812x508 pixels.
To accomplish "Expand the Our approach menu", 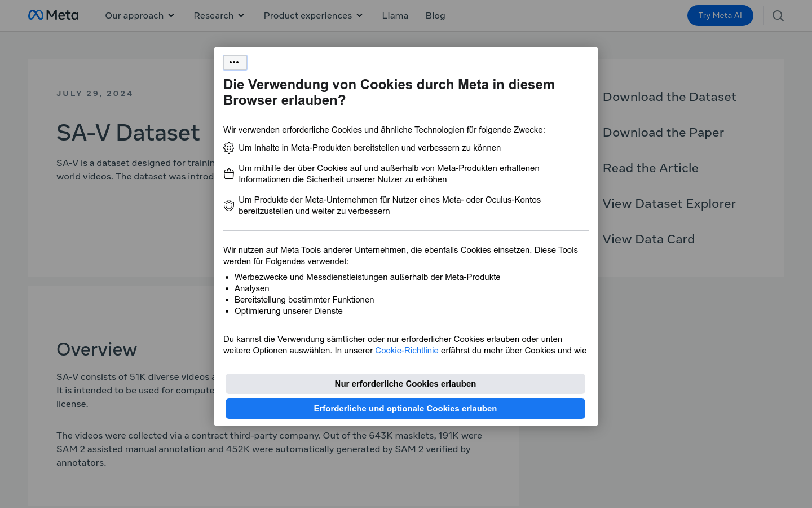I will click(x=140, y=16).
